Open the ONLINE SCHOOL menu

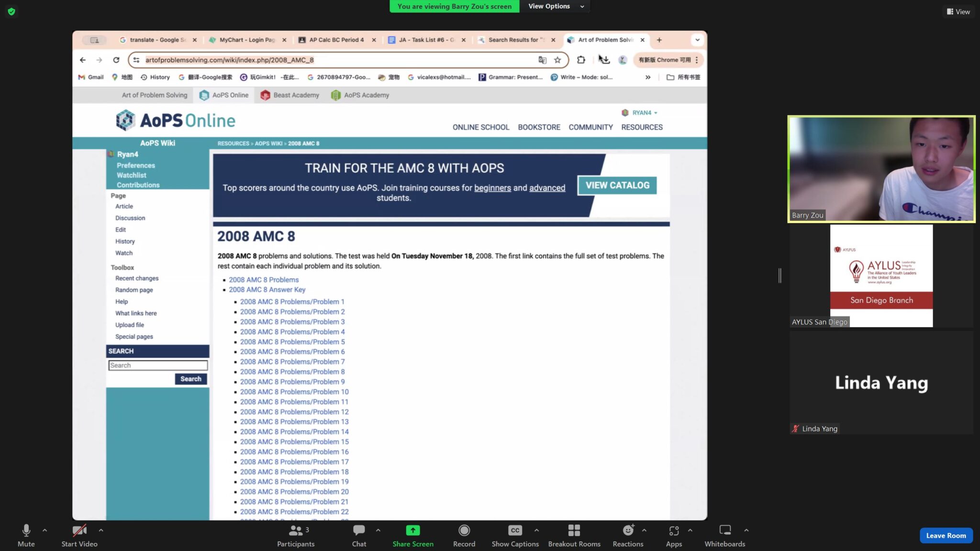[x=480, y=127]
